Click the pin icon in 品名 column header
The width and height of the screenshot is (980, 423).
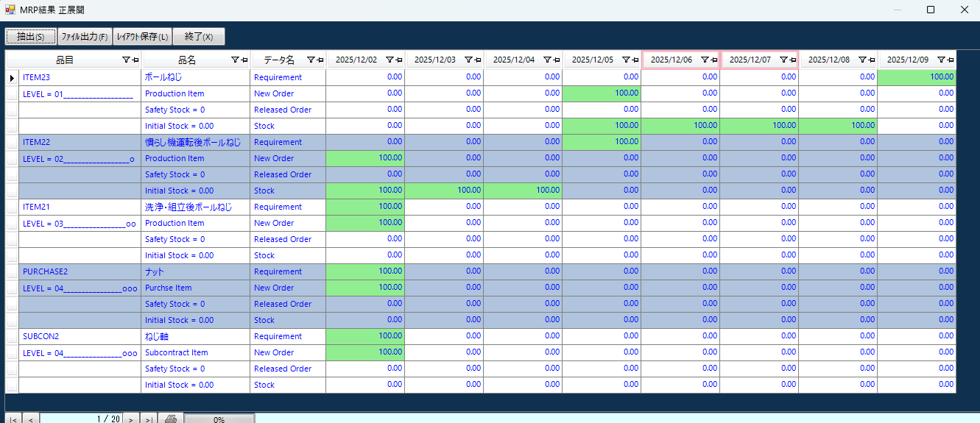pyautogui.click(x=244, y=60)
